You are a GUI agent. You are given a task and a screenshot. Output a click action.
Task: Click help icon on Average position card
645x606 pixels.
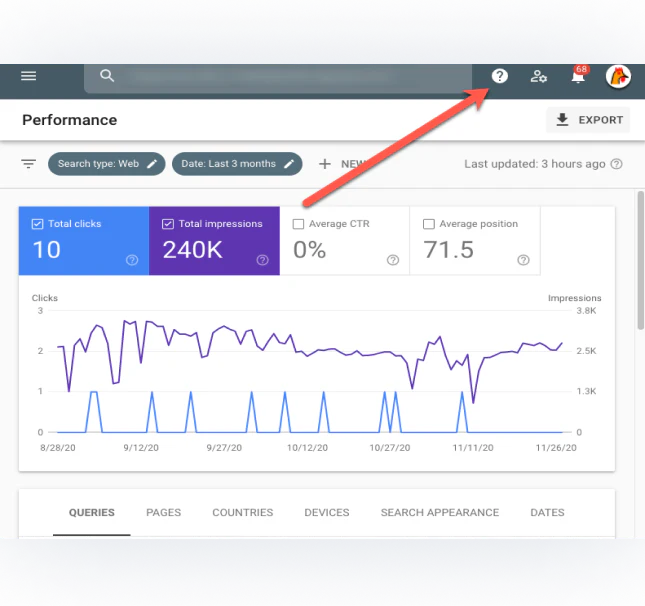523,260
